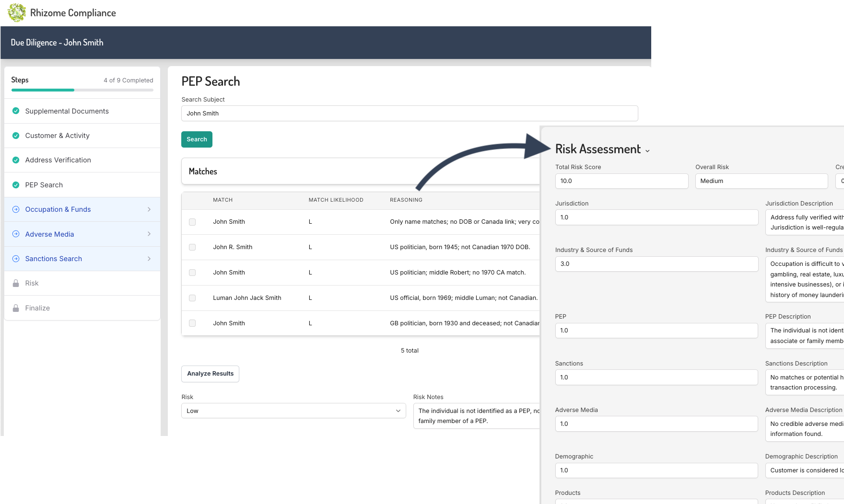Click the lock icon next to Finalize
844x504 pixels.
click(16, 308)
